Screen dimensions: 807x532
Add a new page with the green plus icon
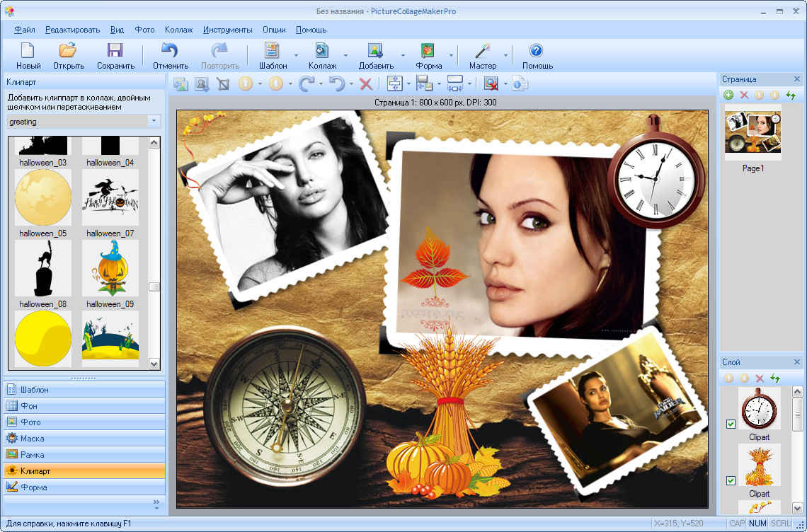[728, 94]
